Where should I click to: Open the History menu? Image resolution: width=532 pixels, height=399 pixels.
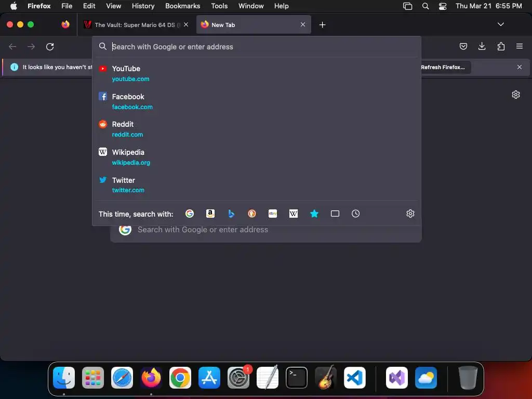143,6
